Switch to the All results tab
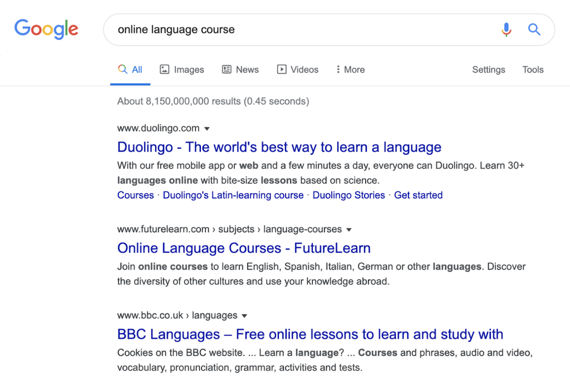 [130, 70]
